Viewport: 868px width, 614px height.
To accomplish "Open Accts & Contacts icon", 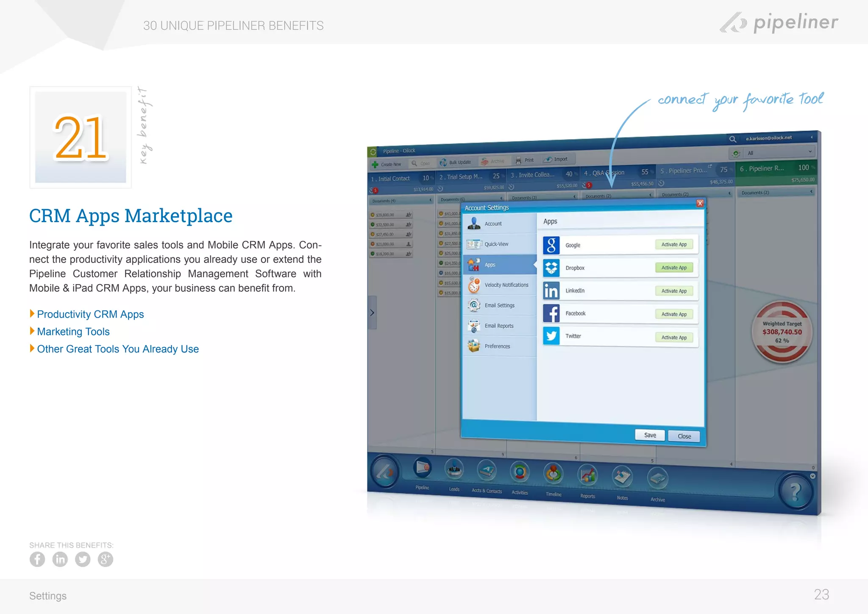I will click(487, 471).
